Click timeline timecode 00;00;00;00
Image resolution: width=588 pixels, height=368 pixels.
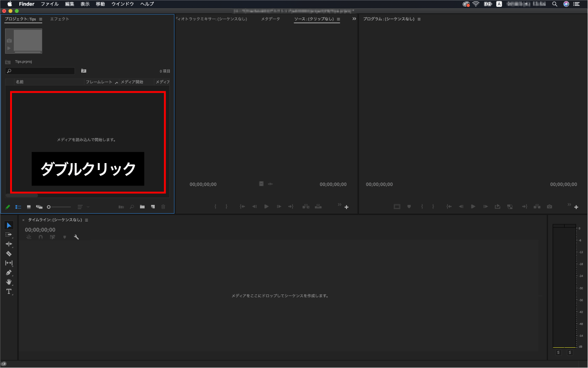click(40, 230)
